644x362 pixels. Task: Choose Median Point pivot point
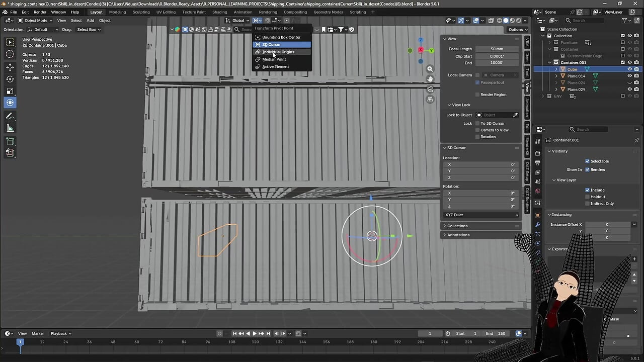tap(281, 59)
